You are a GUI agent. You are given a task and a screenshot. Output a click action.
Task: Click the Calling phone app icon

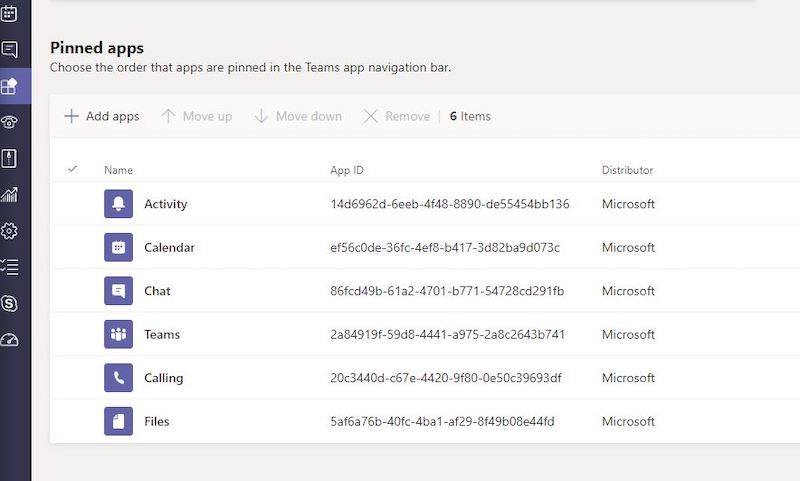coord(118,377)
